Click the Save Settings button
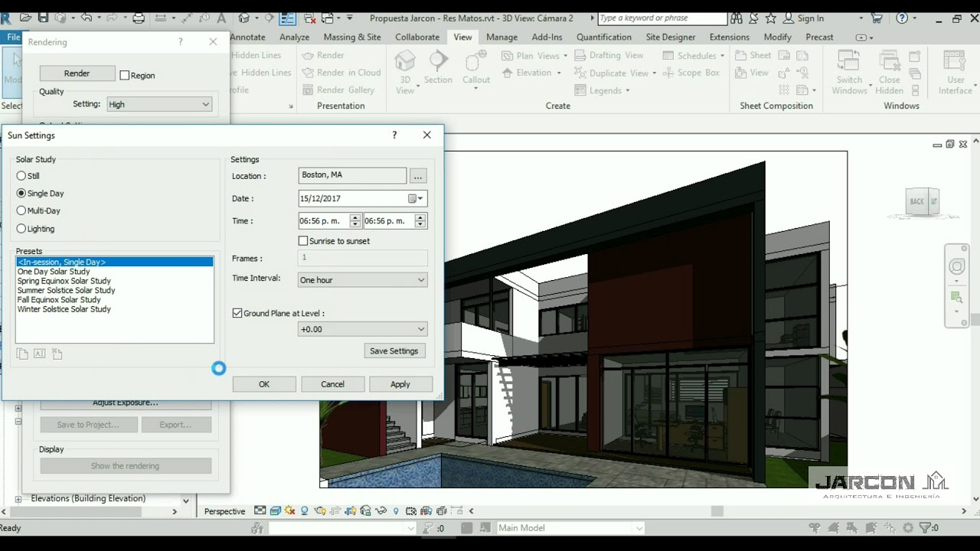The height and width of the screenshot is (551, 980). [x=394, y=351]
